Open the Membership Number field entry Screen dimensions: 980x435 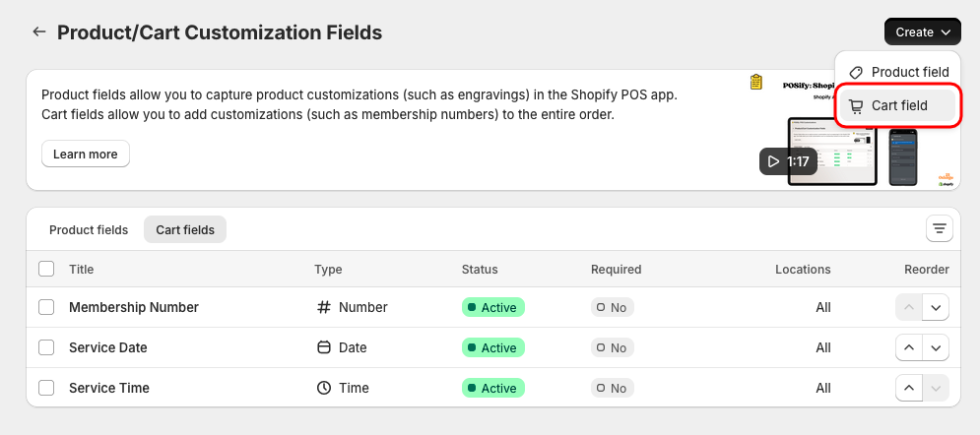pyautogui.click(x=134, y=307)
